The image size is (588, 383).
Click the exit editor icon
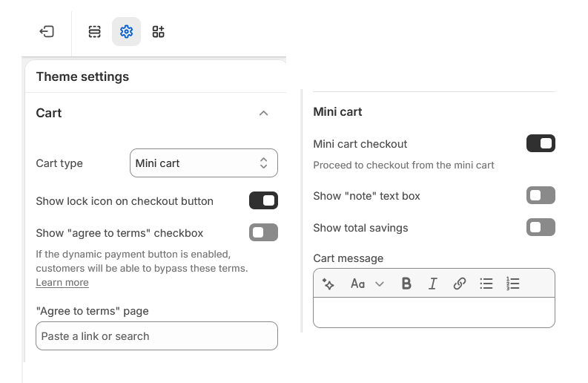[47, 31]
